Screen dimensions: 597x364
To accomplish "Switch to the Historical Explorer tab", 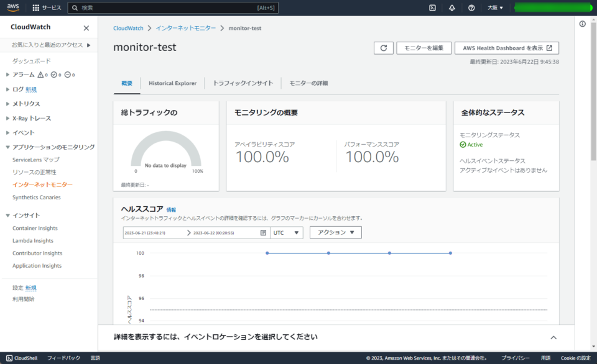I will [x=172, y=83].
